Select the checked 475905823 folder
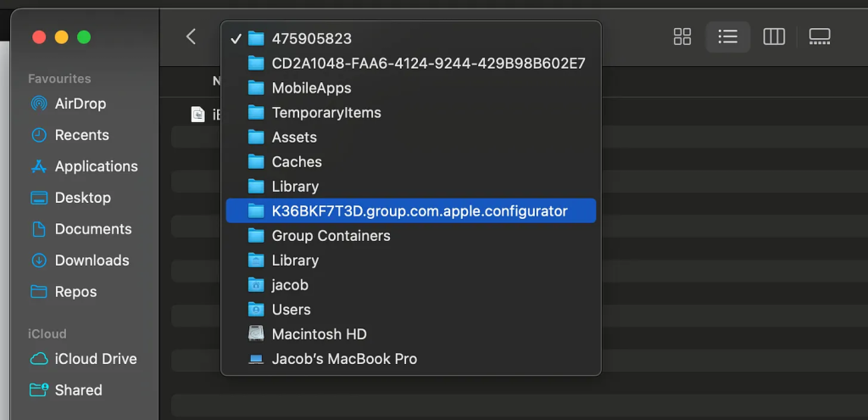868x420 pixels. (x=311, y=39)
